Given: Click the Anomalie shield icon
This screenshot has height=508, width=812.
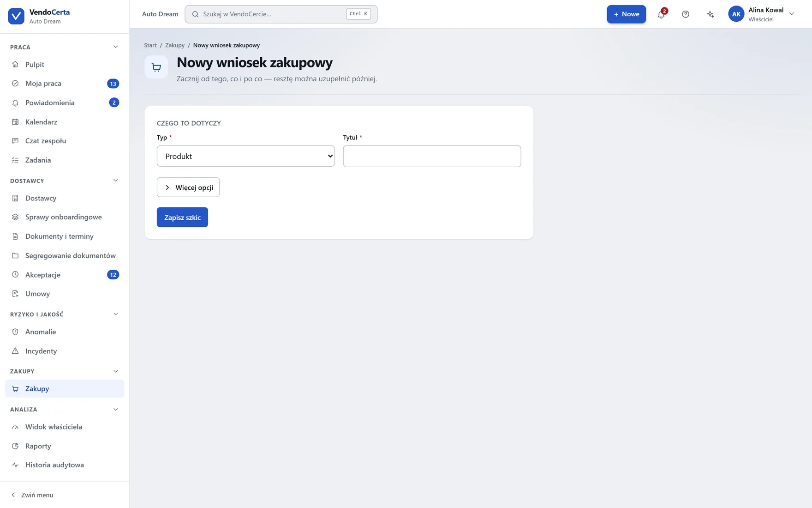Looking at the screenshot, I should pyautogui.click(x=15, y=332).
